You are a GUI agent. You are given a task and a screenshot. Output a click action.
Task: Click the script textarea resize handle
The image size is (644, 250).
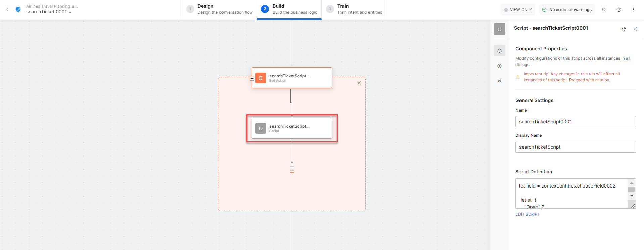click(633, 206)
